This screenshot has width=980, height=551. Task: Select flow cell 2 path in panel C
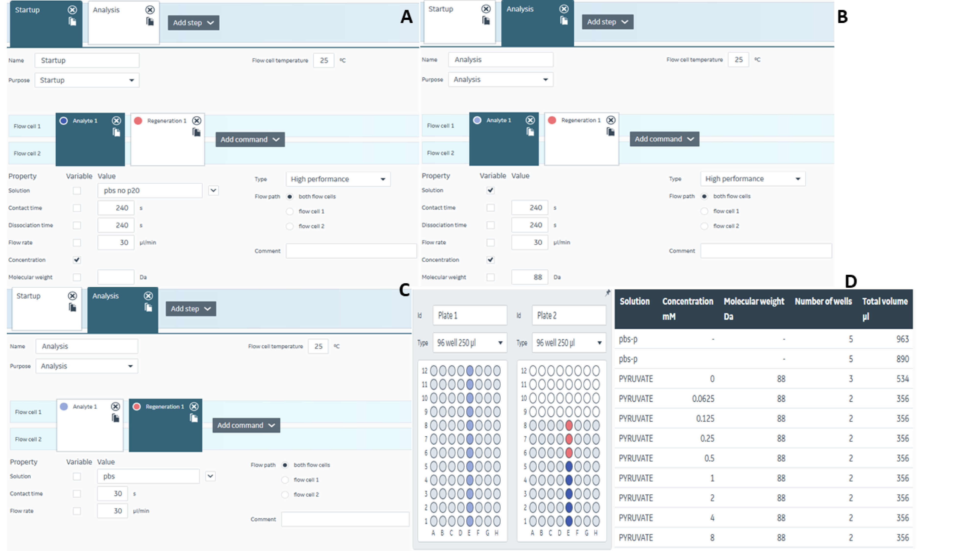(285, 494)
